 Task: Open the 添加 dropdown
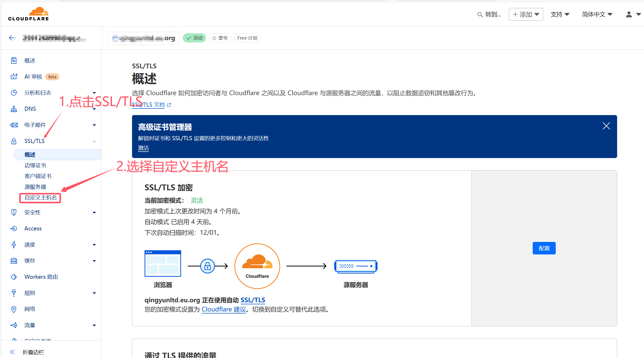[x=526, y=14]
